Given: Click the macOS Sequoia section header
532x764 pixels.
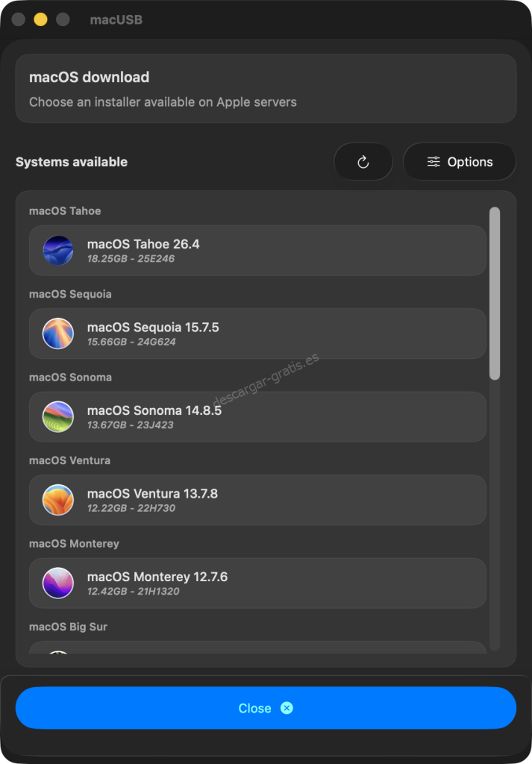Looking at the screenshot, I should [70, 294].
